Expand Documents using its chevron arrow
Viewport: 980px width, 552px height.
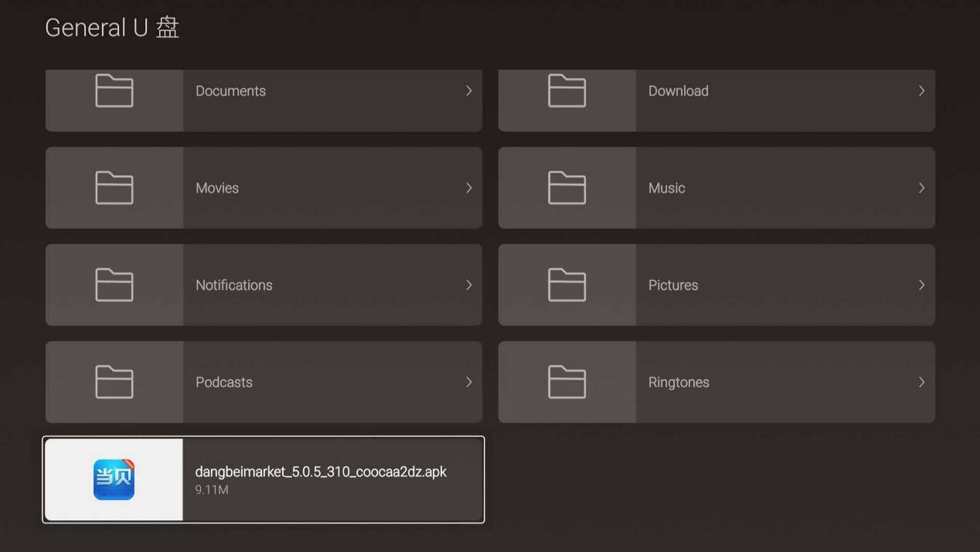(468, 91)
